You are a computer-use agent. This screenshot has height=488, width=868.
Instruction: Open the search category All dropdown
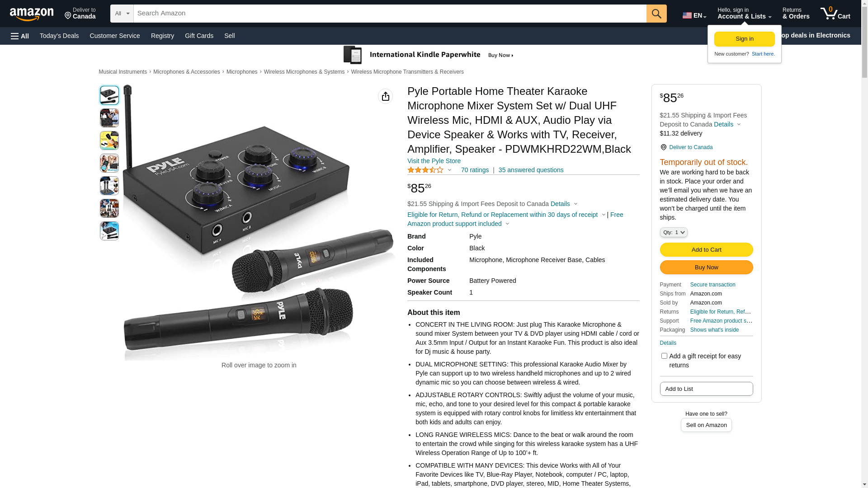click(x=122, y=14)
